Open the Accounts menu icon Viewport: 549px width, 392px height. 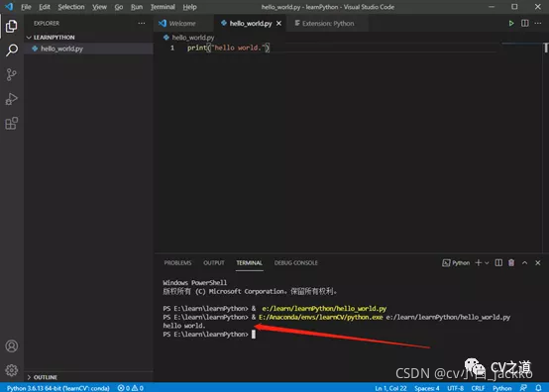(12, 345)
